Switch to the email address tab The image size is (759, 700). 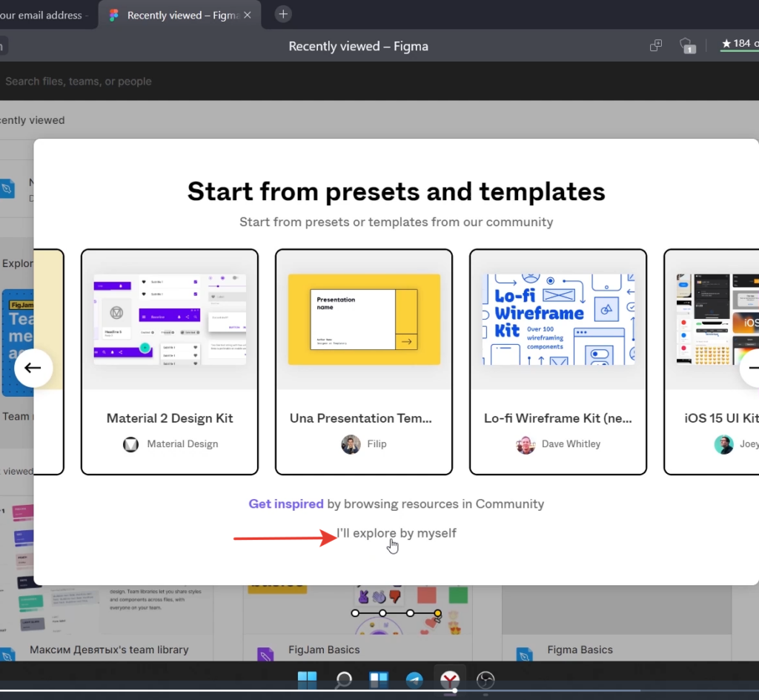click(44, 15)
